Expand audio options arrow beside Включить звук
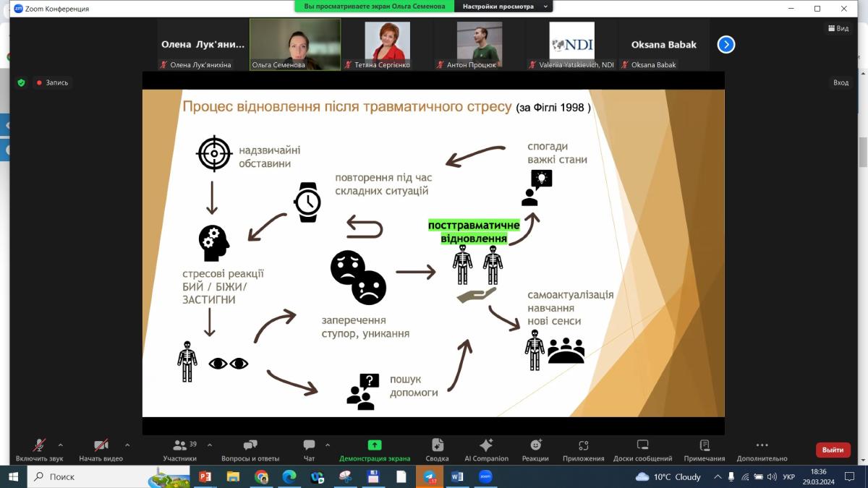Screen dimensions: 868x488 pos(60,445)
